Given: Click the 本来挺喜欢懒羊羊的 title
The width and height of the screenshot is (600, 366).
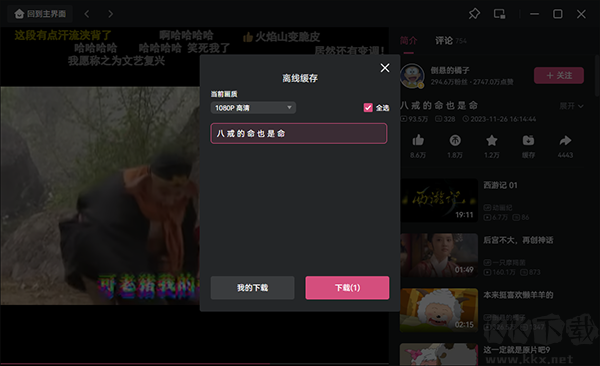Looking at the screenshot, I should click(x=518, y=295).
